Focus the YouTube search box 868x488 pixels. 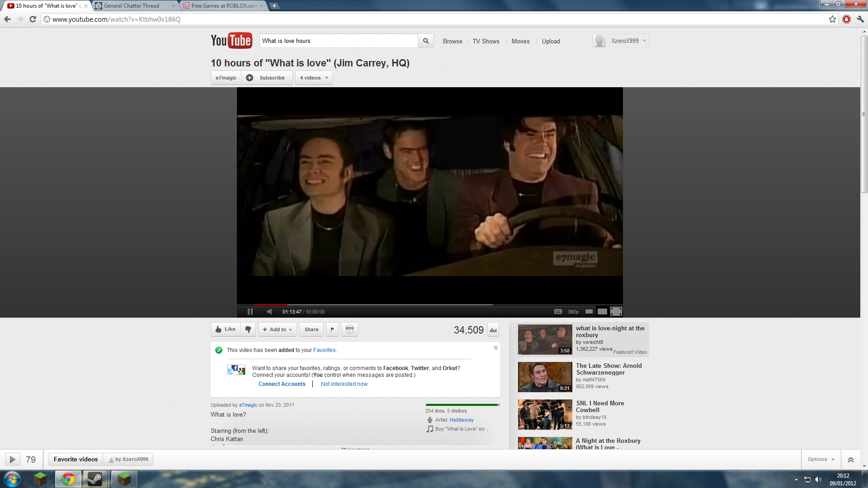(x=339, y=41)
